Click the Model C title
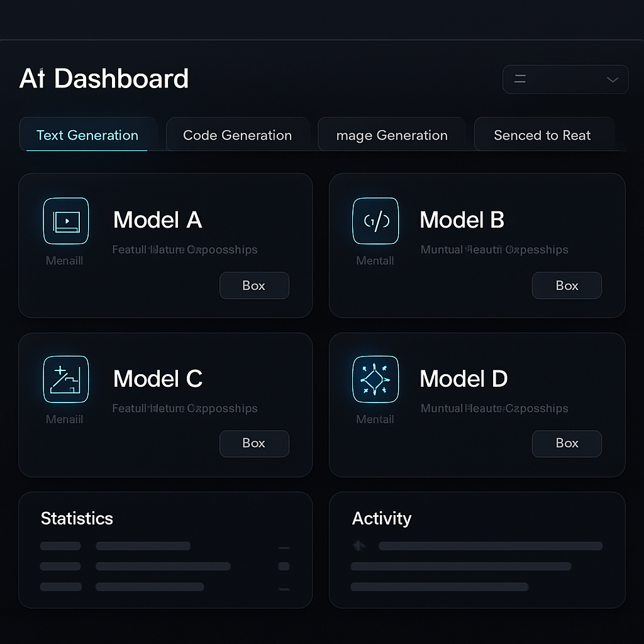Image resolution: width=644 pixels, height=644 pixels. (x=158, y=378)
